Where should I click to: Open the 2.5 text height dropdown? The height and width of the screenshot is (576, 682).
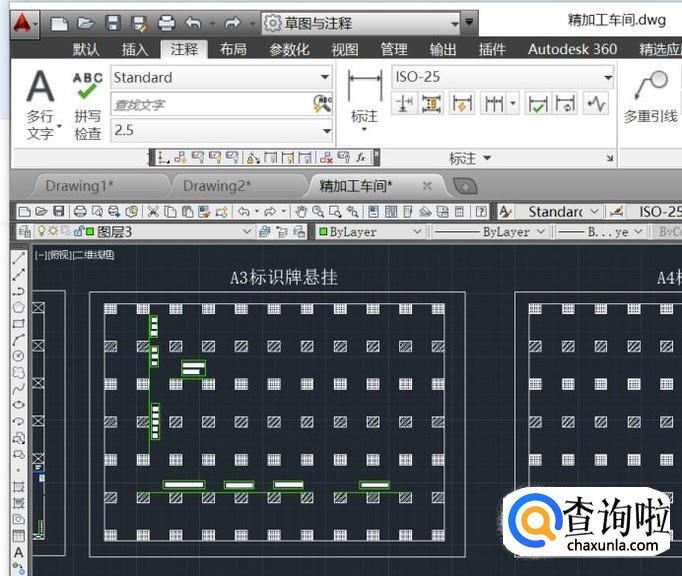(222, 131)
